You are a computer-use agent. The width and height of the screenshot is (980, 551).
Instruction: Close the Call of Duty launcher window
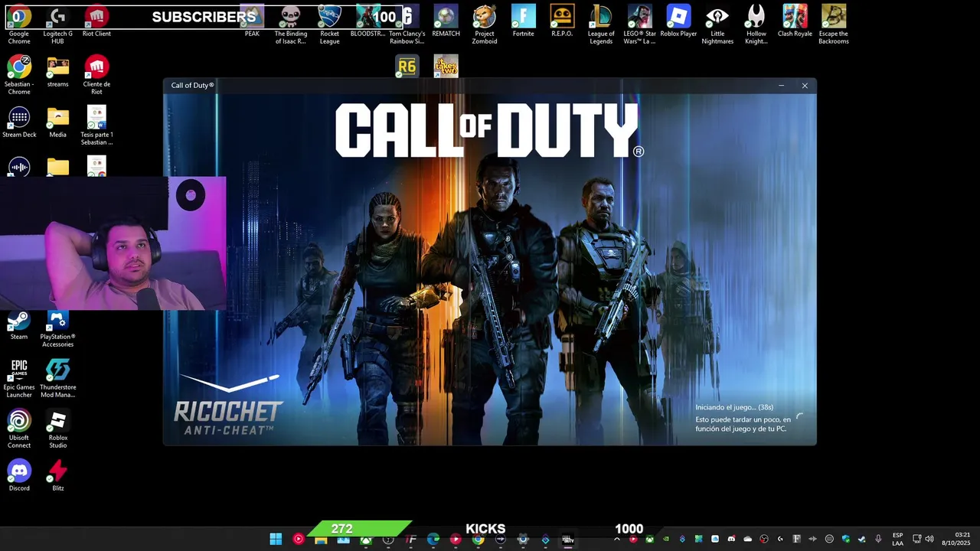pos(805,86)
